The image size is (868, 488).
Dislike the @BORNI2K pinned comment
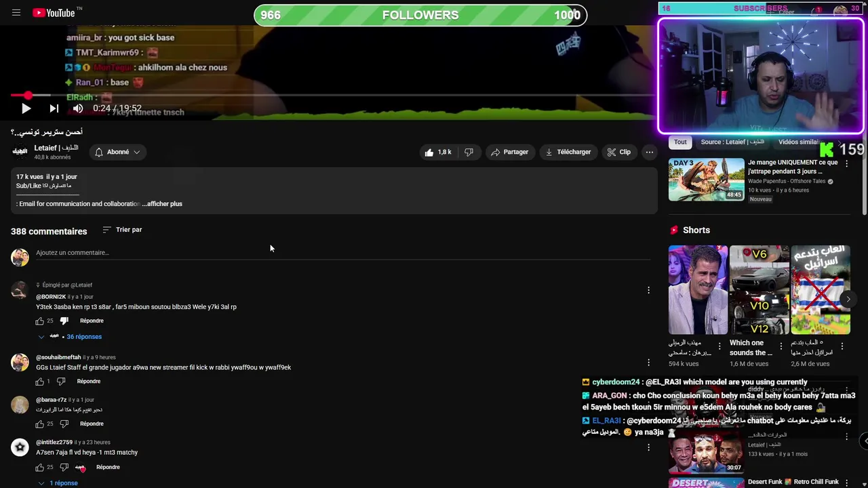tap(64, 321)
